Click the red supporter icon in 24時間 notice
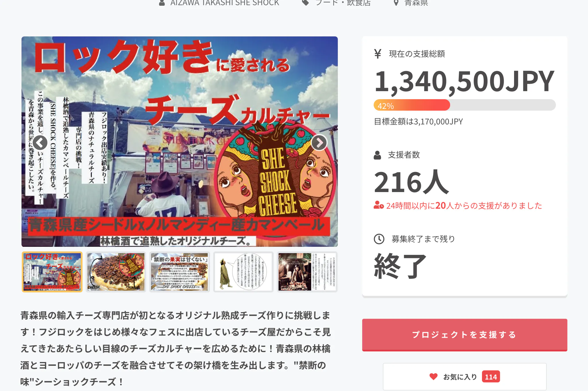 point(379,205)
